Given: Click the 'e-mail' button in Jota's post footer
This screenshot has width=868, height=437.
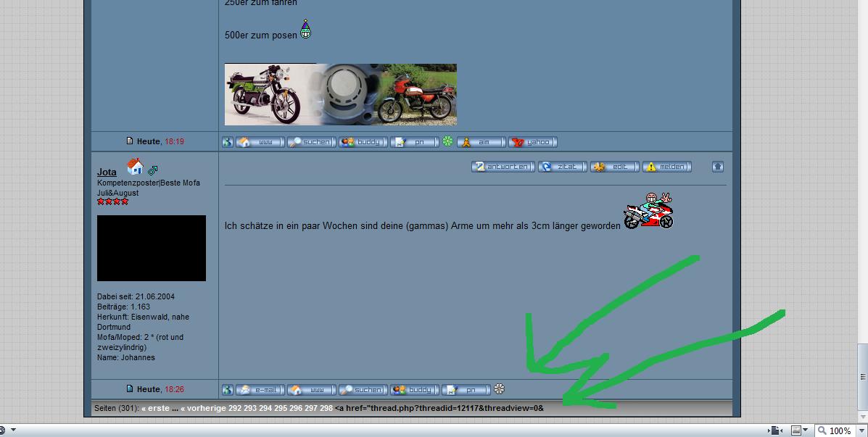Looking at the screenshot, I should (260, 390).
